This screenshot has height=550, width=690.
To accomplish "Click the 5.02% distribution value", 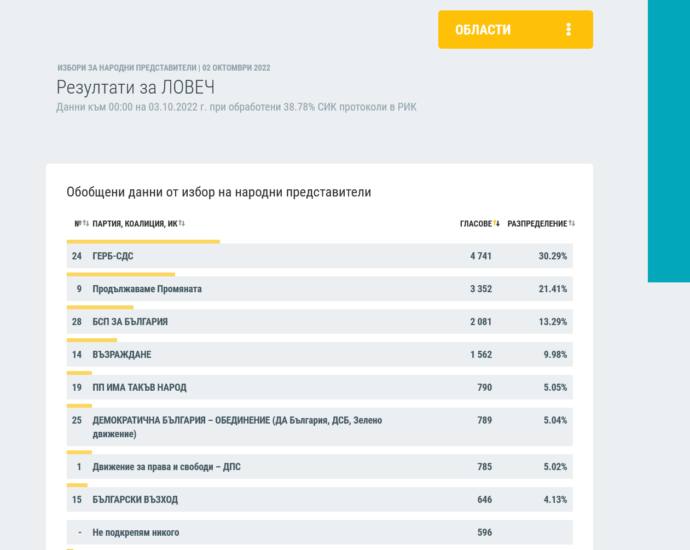I will pos(555,467).
